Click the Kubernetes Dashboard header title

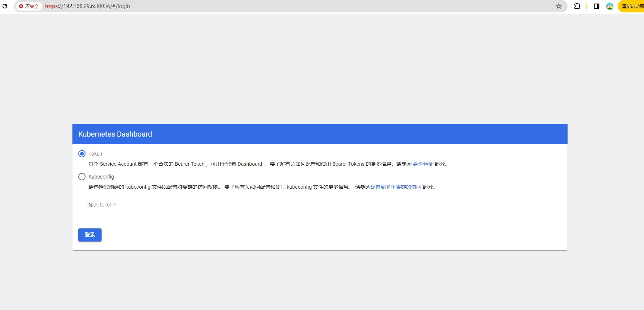[x=115, y=134]
